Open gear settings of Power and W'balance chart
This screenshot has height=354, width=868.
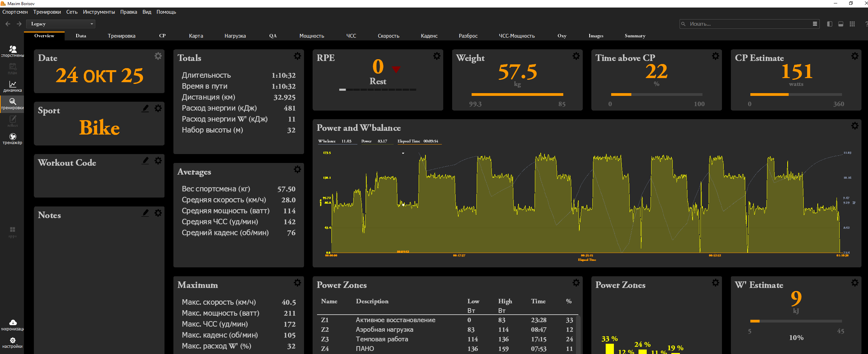coord(855,126)
